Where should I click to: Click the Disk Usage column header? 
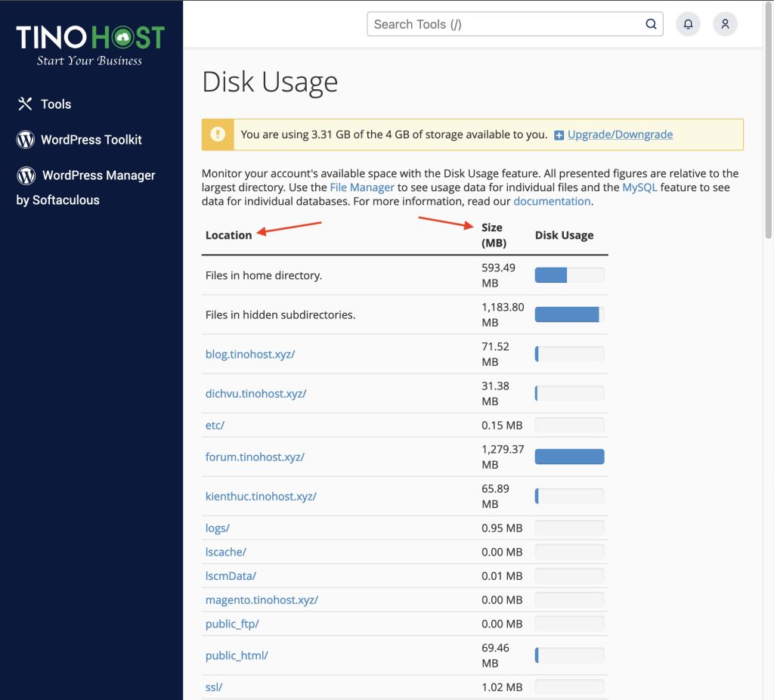(564, 235)
